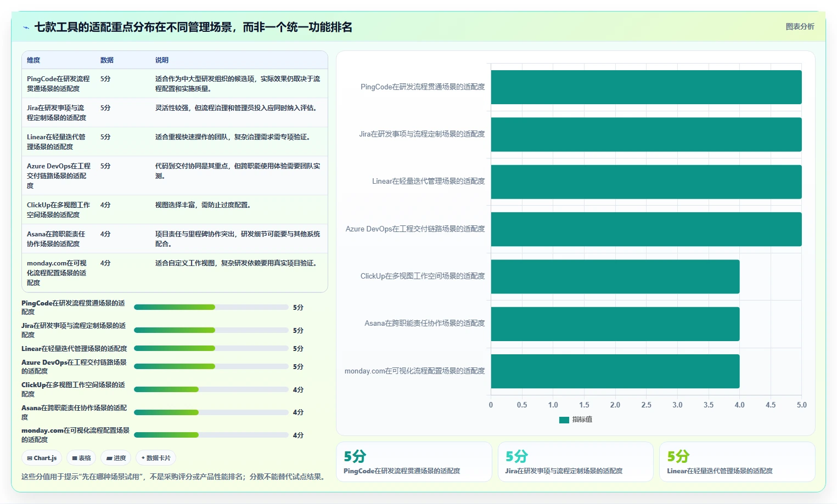Click the dashboard's main title text
The width and height of the screenshot is (837, 504).
pos(193,27)
